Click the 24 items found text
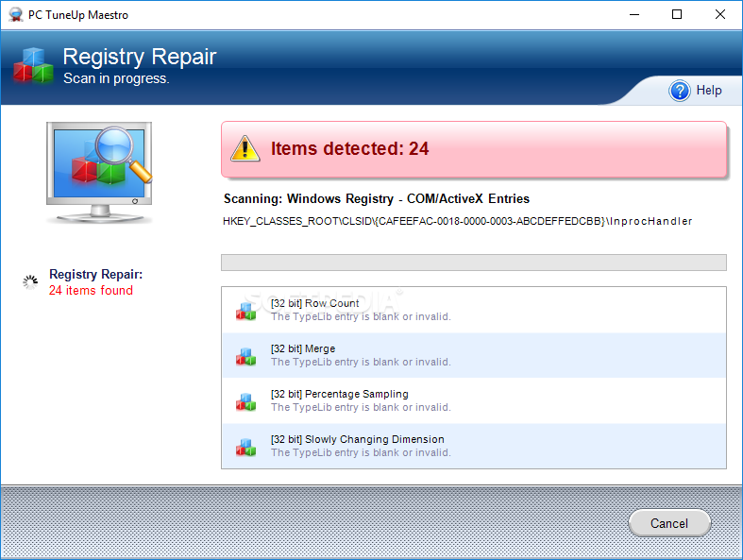The width and height of the screenshot is (743, 560). (x=91, y=290)
